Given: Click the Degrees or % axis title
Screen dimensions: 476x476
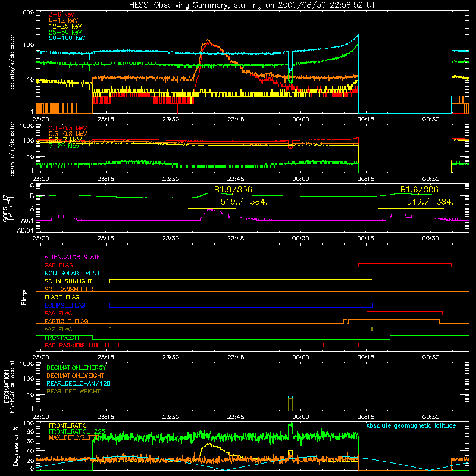Looking at the screenshot, I should (15, 446).
